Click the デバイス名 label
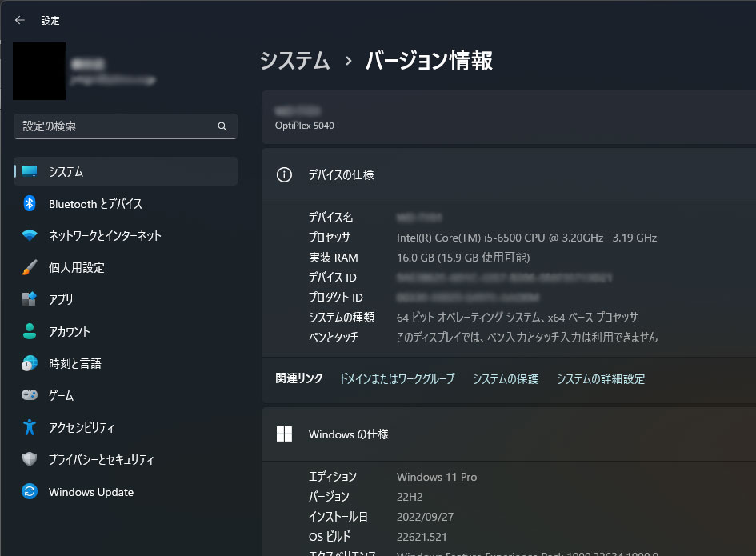The width and height of the screenshot is (756, 556). (x=330, y=218)
